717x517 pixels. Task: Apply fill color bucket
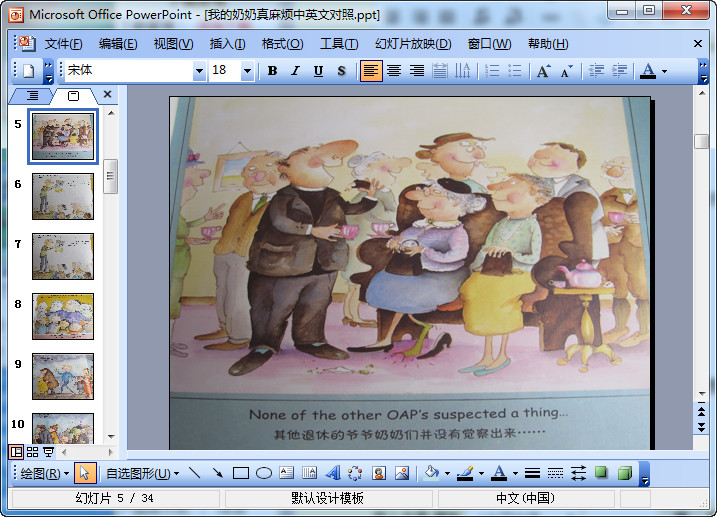tap(431, 473)
